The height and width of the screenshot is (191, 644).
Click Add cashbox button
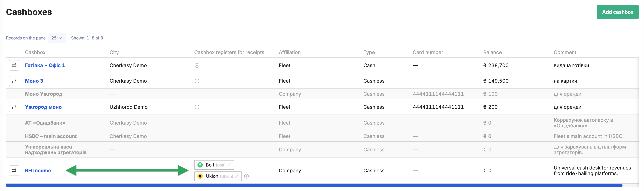(x=618, y=12)
